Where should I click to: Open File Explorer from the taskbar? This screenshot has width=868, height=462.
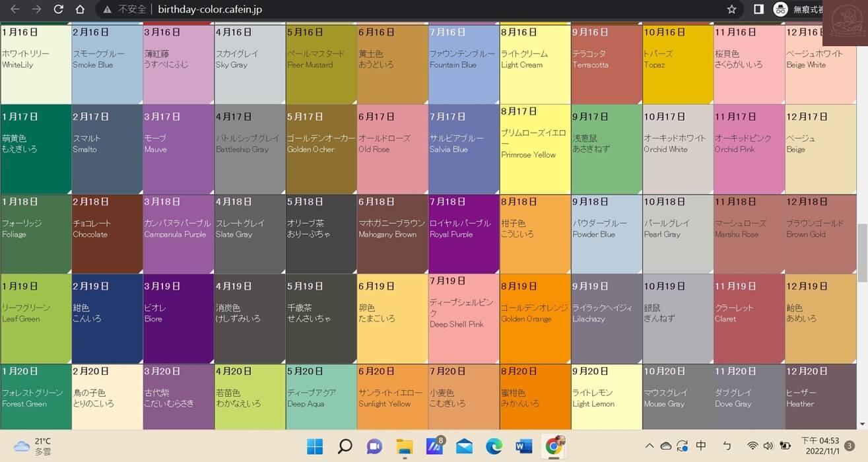click(x=404, y=447)
